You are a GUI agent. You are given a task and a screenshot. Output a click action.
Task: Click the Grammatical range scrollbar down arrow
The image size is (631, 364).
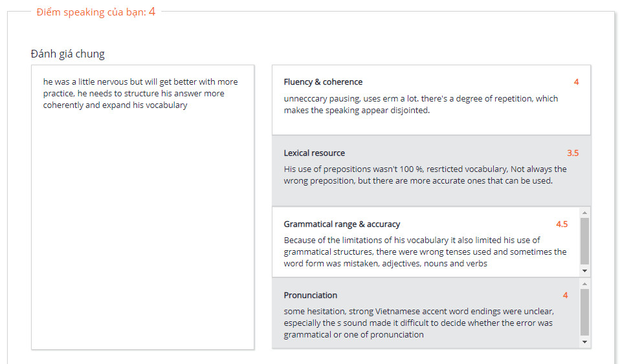tap(584, 270)
